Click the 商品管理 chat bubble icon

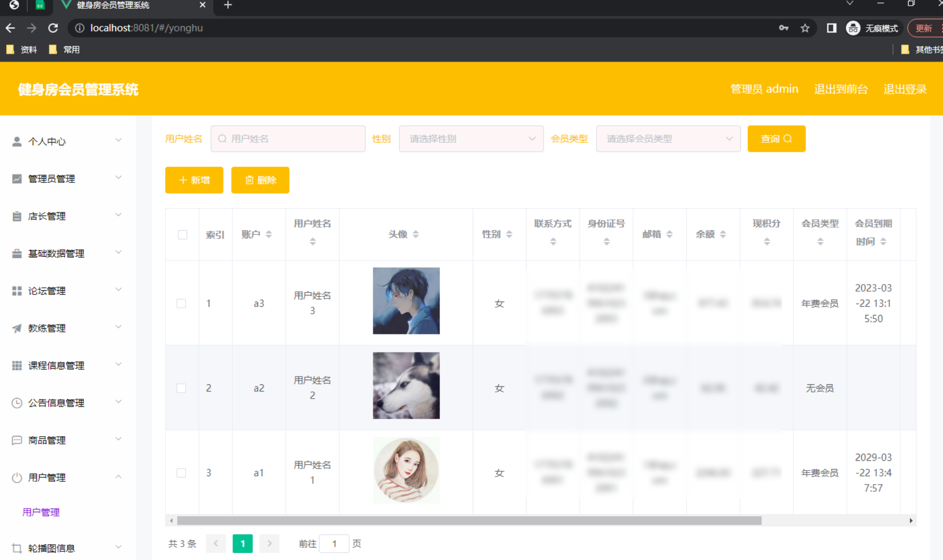[17, 440]
